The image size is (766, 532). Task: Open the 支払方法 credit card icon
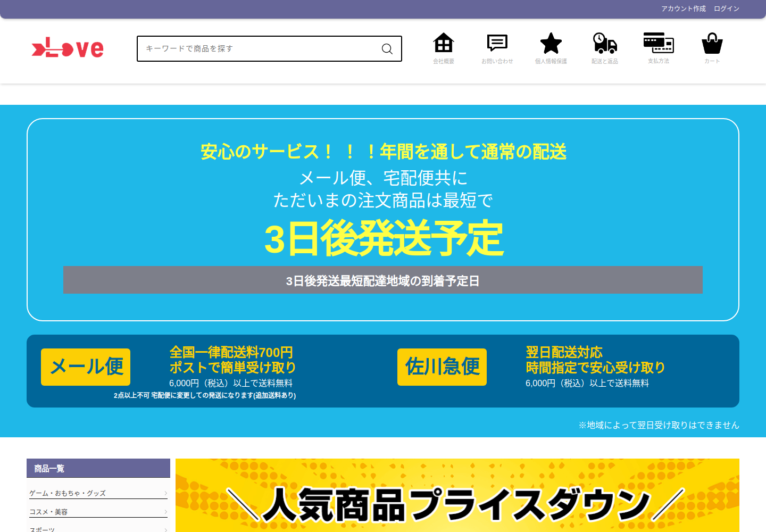click(659, 43)
